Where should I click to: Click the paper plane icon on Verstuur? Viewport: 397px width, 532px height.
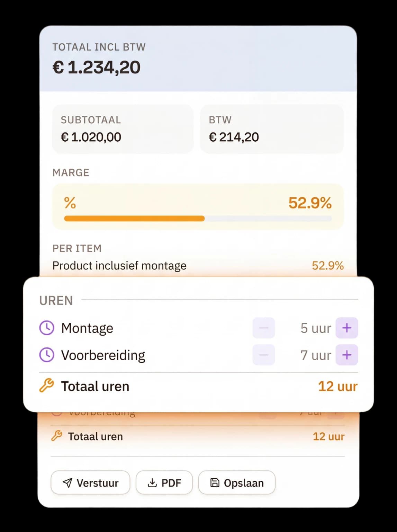(x=68, y=482)
